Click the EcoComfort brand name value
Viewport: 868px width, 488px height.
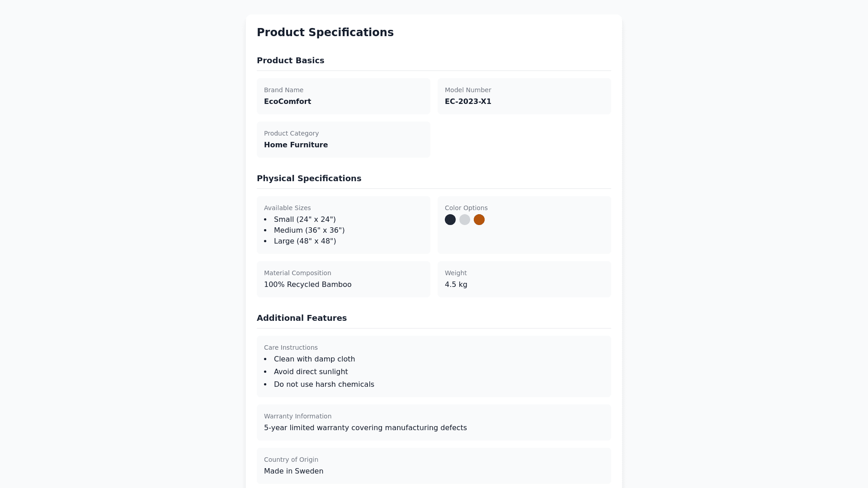pyautogui.click(x=288, y=102)
